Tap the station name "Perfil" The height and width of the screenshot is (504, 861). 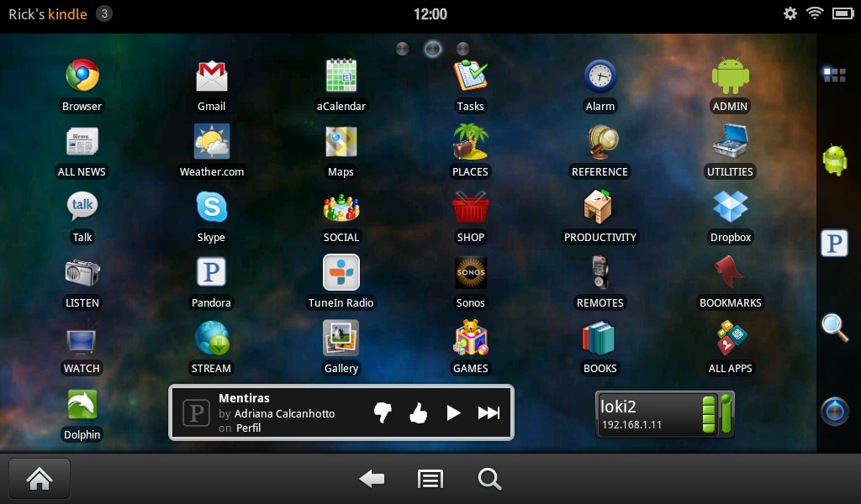coord(248,428)
